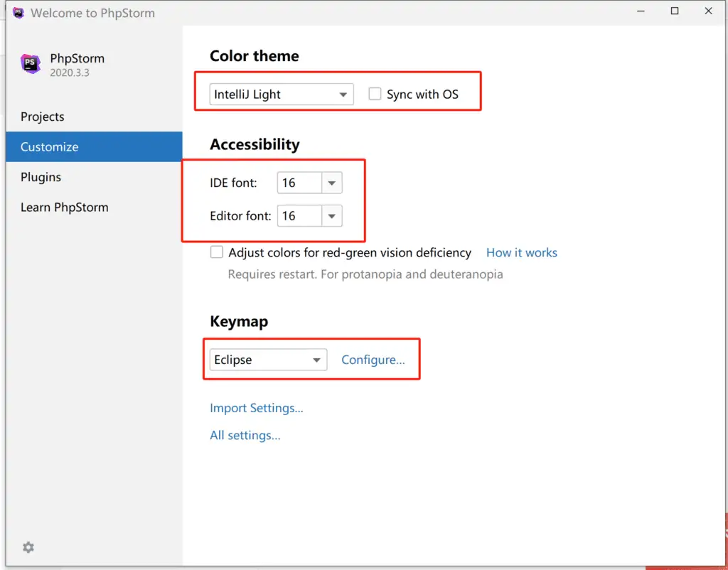The width and height of the screenshot is (728, 570).
Task: Toggle red-green vision deficiency color adjustment
Action: [217, 252]
